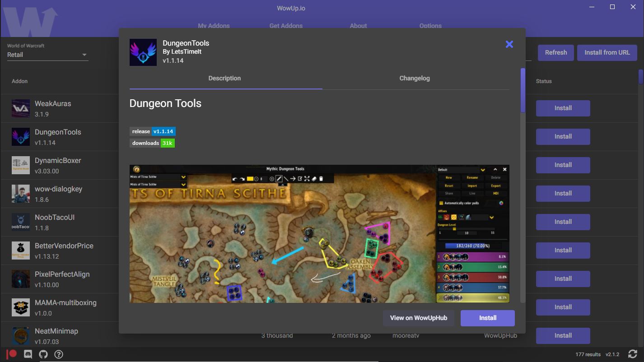
Task: Select the MAMA-multiboxing addon name
Action: tap(65, 302)
